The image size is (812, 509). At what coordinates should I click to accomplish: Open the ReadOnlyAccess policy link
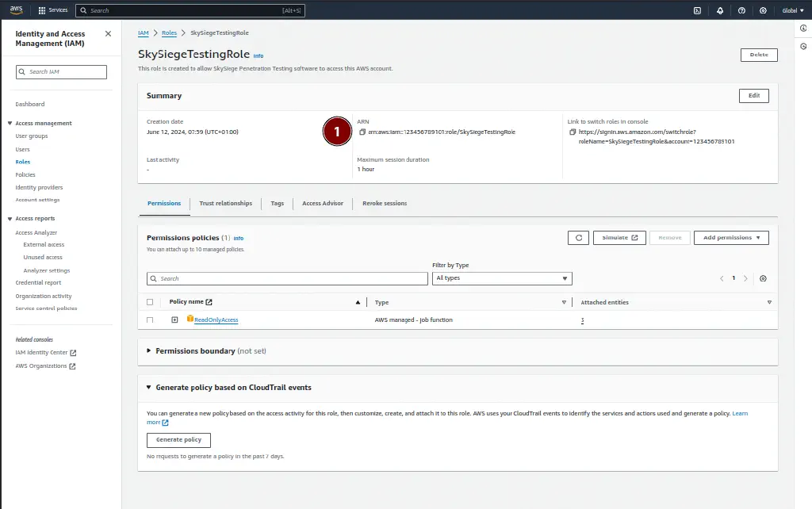coord(216,320)
